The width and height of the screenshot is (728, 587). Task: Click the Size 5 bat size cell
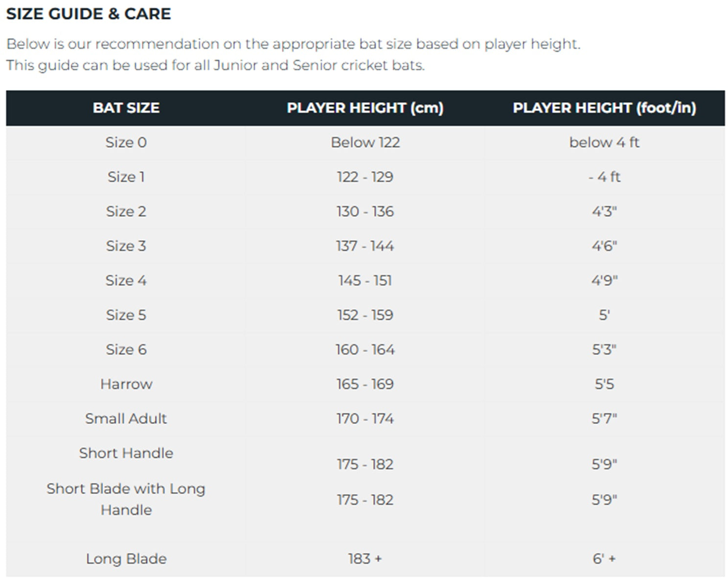click(126, 315)
